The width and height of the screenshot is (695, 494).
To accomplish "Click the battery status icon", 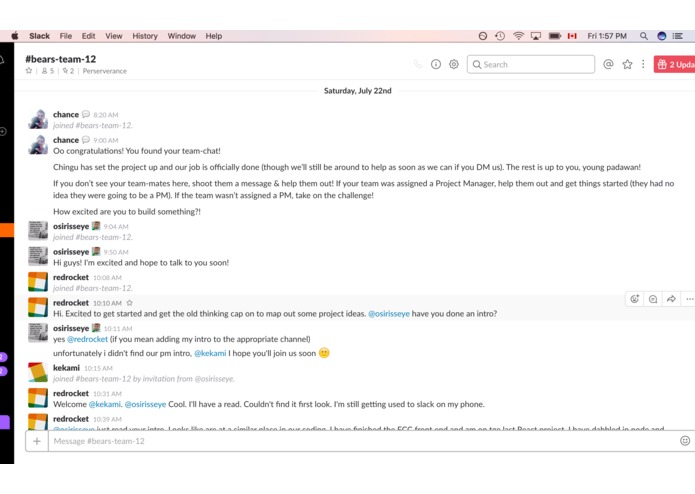I will pyautogui.click(x=554, y=36).
